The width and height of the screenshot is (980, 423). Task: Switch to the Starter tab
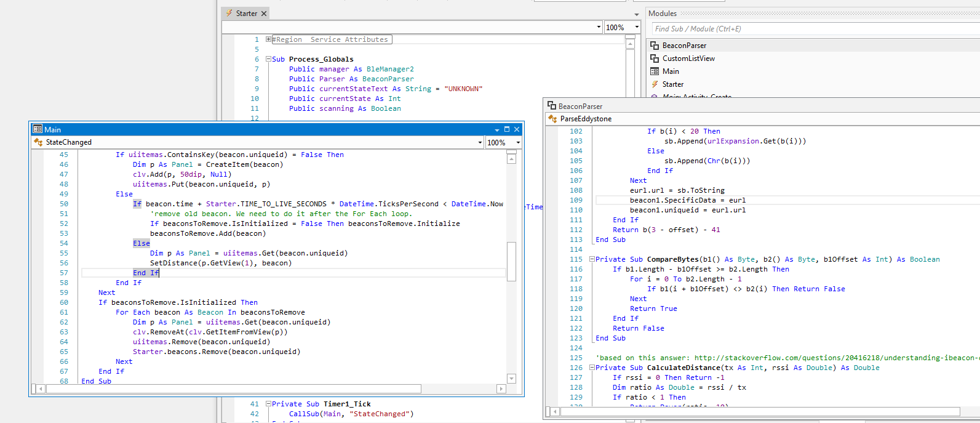point(246,14)
